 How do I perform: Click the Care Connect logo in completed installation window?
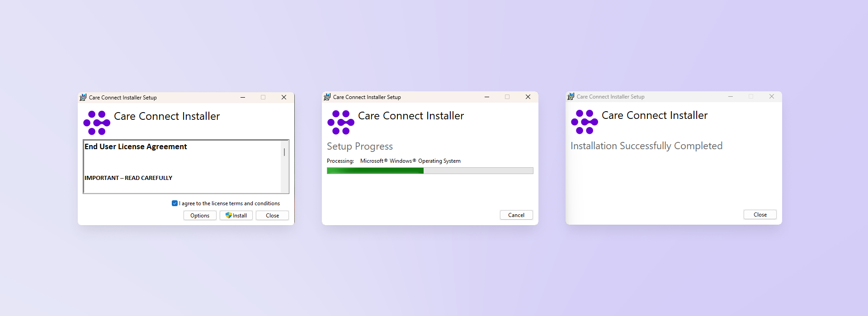point(585,122)
